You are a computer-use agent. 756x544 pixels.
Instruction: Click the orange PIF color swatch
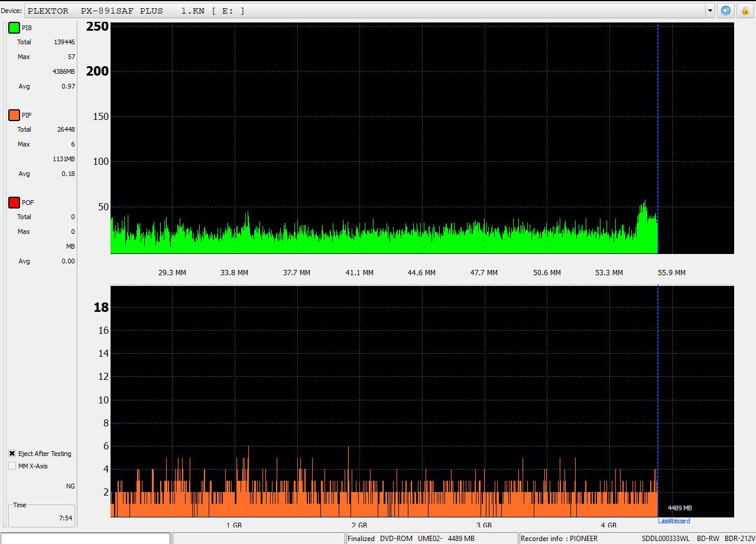coord(14,115)
